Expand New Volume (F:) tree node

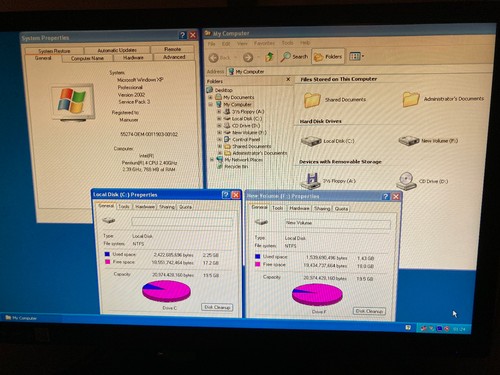pos(219,133)
